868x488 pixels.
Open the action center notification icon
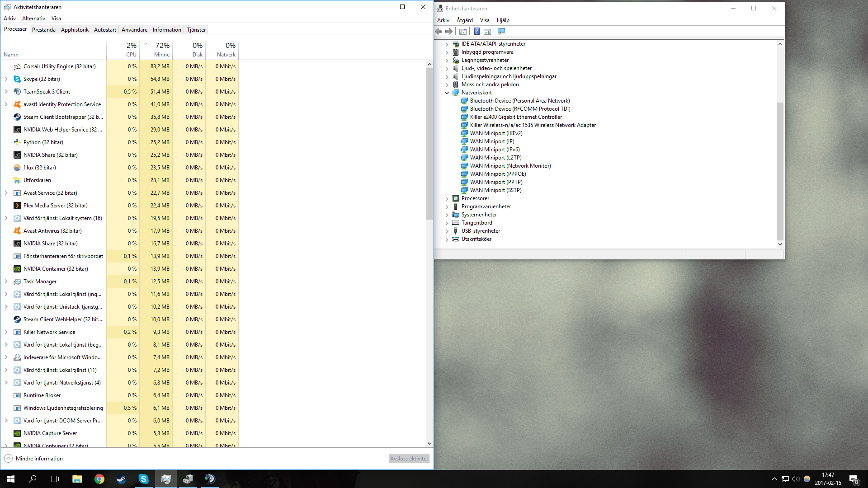coord(854,479)
